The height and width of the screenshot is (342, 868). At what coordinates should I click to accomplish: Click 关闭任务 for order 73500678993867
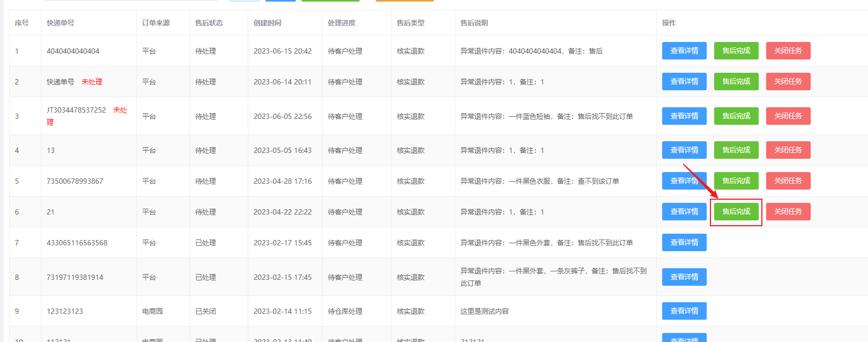(788, 181)
